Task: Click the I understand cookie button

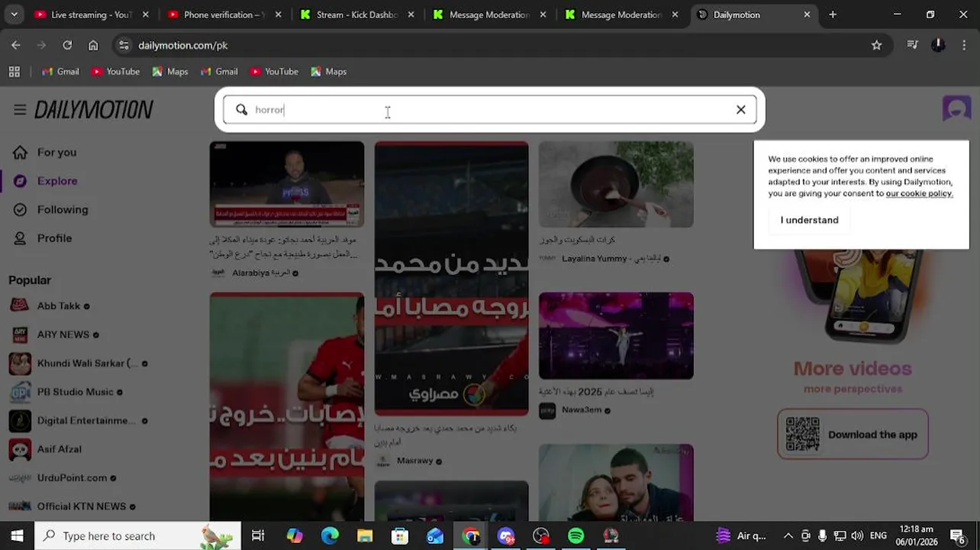Action: pos(809,220)
